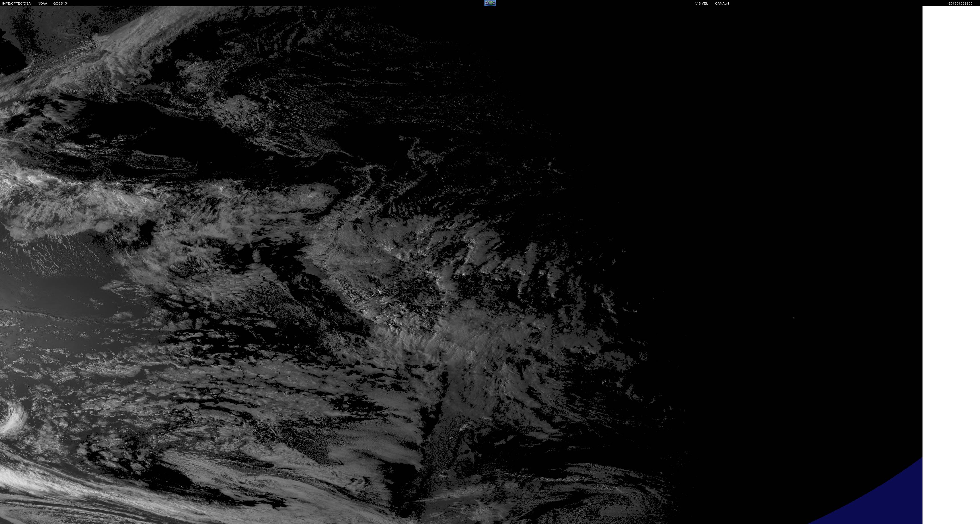This screenshot has width=980, height=524.
Task: Select the CANAL-1 channel label
Action: point(722,3)
